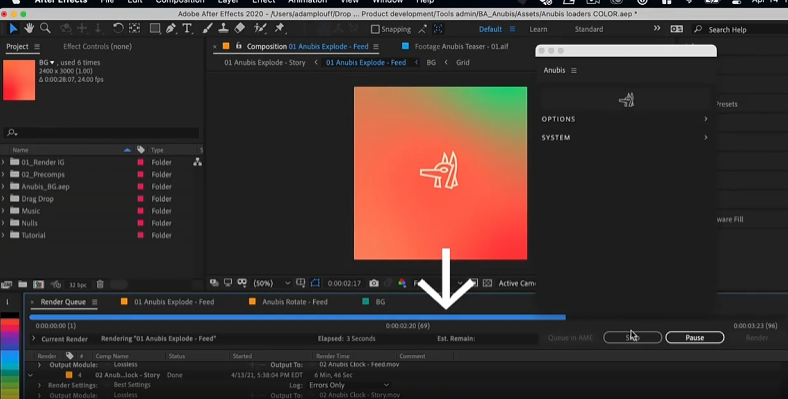Screen dimensions: 788x399
Task: Toggle transparency grid button
Action: (x=487, y=283)
